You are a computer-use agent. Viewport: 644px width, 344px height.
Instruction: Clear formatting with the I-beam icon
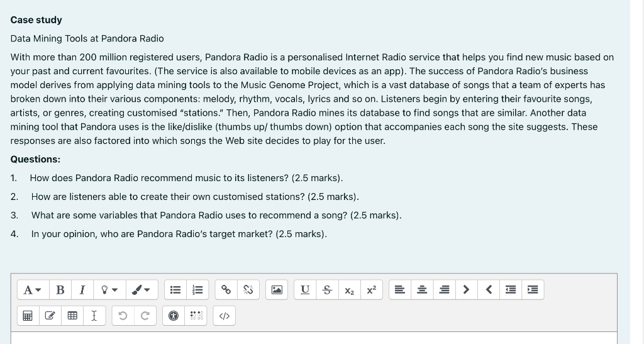pyautogui.click(x=94, y=316)
